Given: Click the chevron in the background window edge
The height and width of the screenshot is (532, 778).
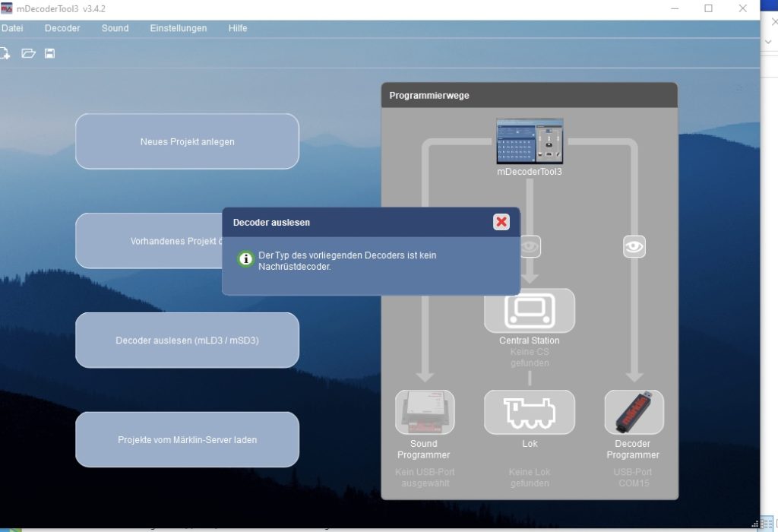Looking at the screenshot, I should (768, 43).
